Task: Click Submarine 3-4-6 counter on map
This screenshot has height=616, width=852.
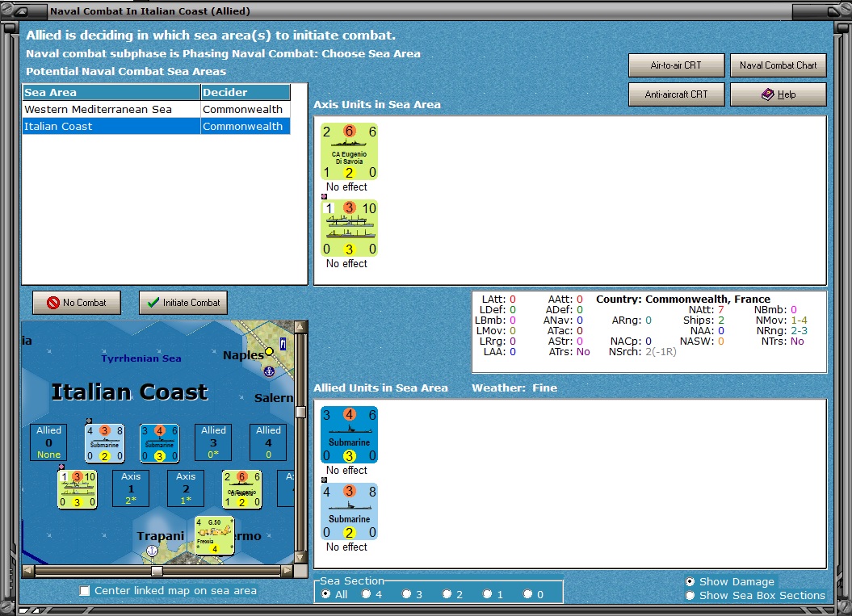Action: coord(159,442)
